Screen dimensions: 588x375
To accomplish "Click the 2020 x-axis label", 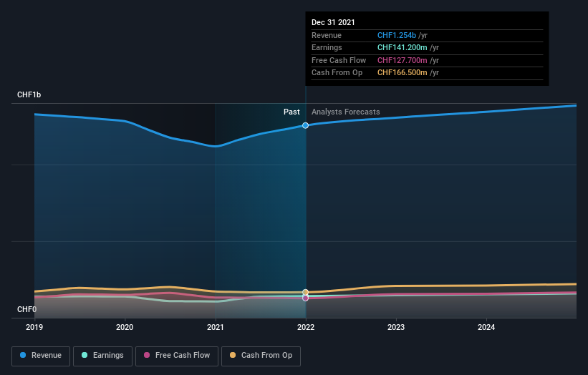I will (x=125, y=327).
